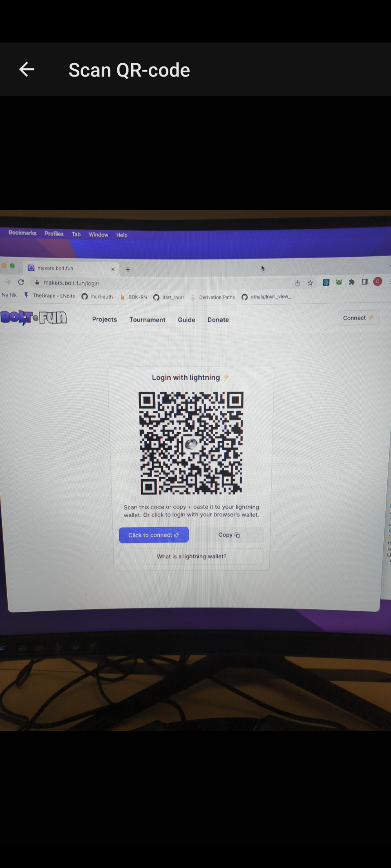Open the Guide navigation item
The width and height of the screenshot is (391, 868).
pyautogui.click(x=186, y=320)
